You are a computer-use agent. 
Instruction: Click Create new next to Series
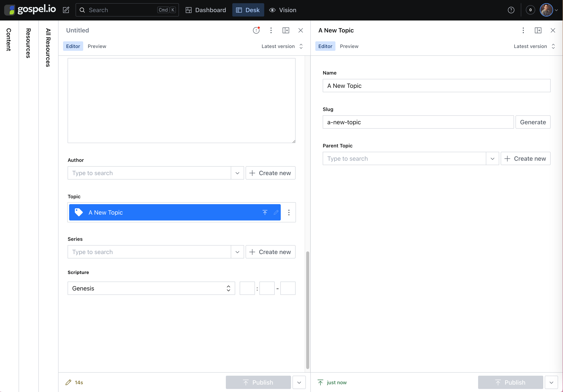pyautogui.click(x=270, y=252)
